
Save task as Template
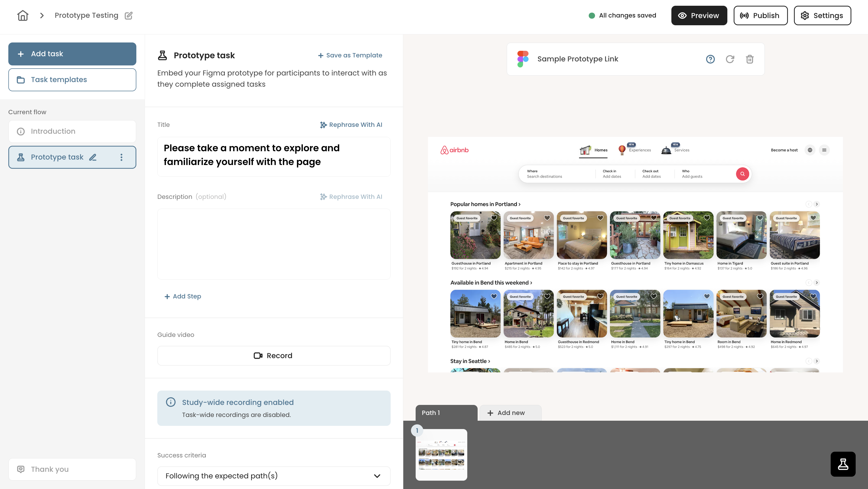[x=350, y=55]
